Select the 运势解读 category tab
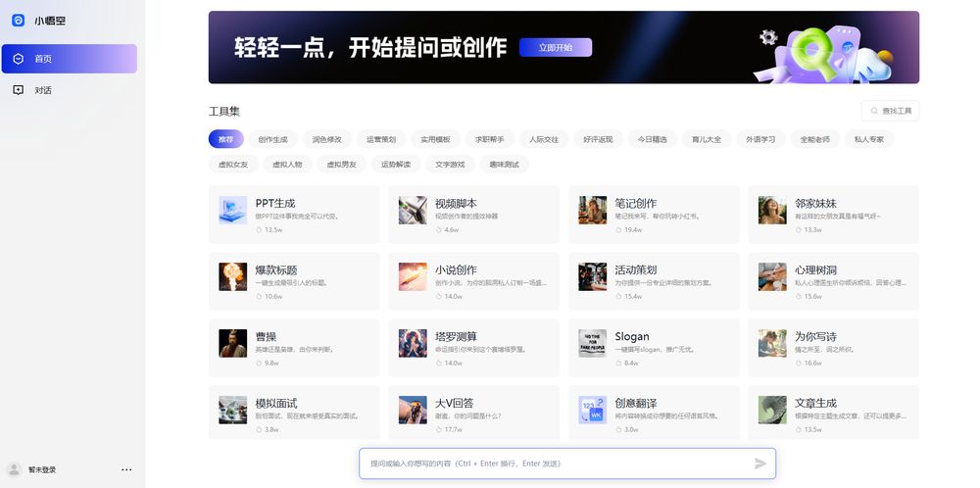Viewport: 980px width, 488px height. pos(396,165)
